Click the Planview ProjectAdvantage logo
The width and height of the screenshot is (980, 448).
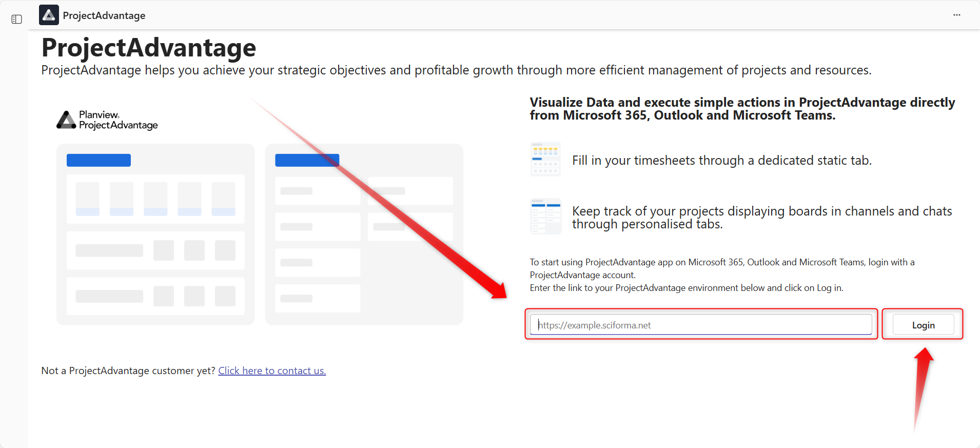(x=107, y=120)
